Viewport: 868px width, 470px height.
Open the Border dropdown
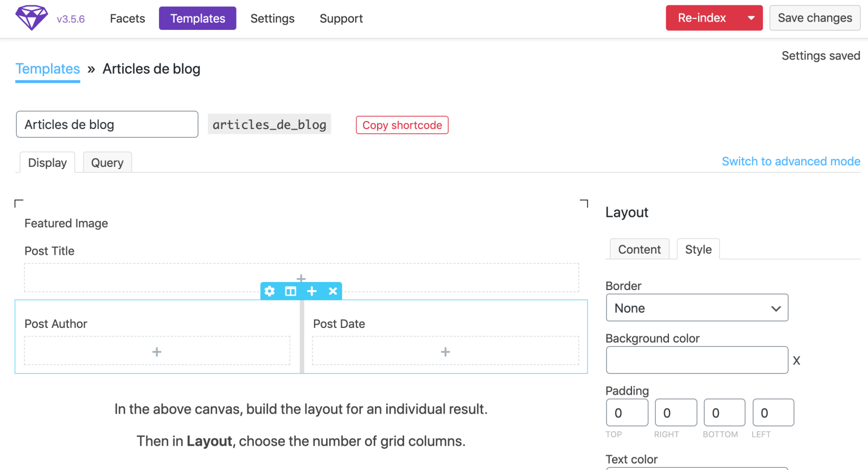(697, 308)
